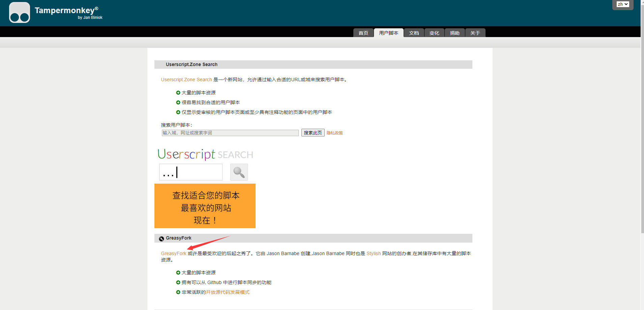Click text '拥有可以从 Github 中进行脚本同步的功能'
This screenshot has height=310, width=644.
pyautogui.click(x=227, y=282)
